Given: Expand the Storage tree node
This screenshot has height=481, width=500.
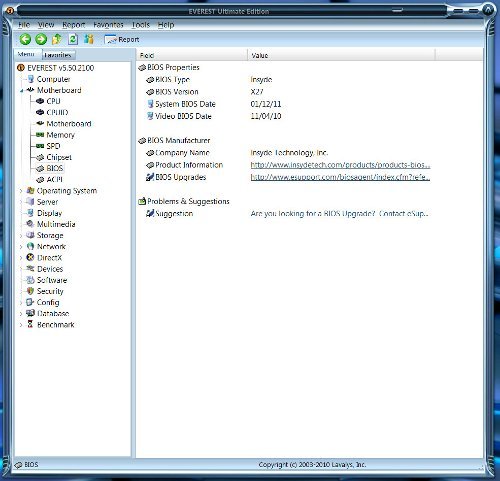Looking at the screenshot, I should point(21,236).
